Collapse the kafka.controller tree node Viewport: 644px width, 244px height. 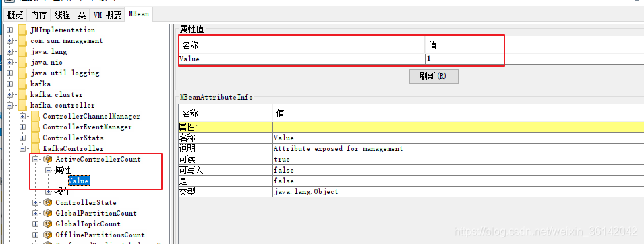click(x=9, y=106)
